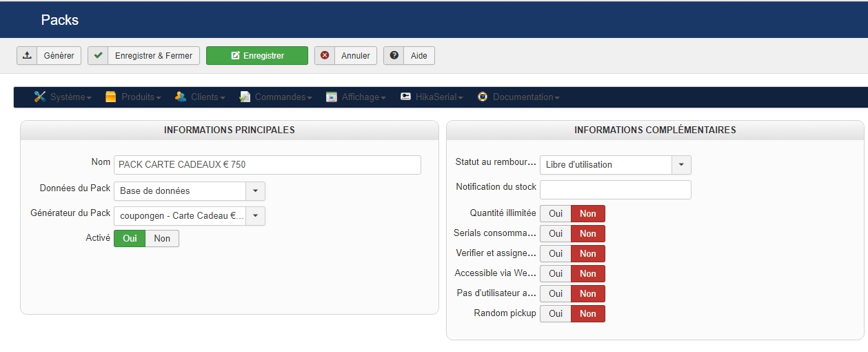Open the Données du Pack dropdown
Image resolution: width=868 pixels, height=352 pixels.
point(189,191)
